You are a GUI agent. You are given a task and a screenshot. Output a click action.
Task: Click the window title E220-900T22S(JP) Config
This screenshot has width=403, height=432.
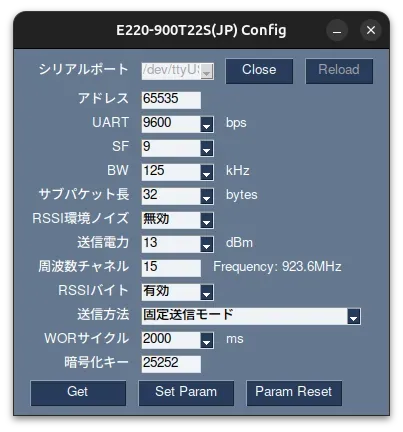coord(201,30)
